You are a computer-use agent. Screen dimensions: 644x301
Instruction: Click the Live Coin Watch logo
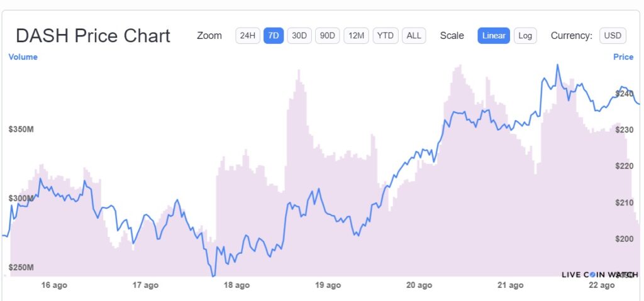[x=600, y=275]
